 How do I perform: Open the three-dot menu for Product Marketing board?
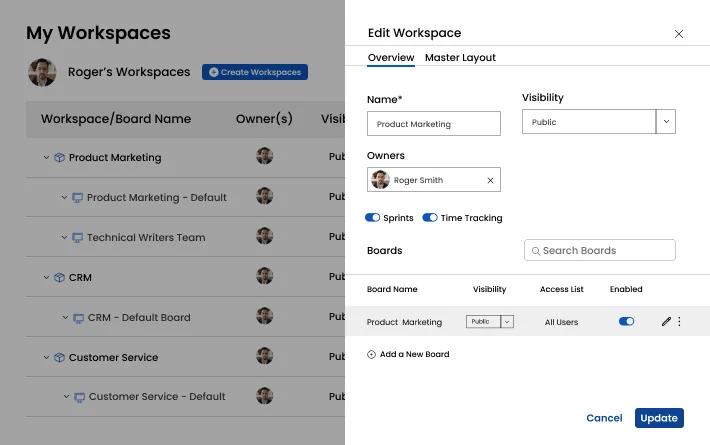680,322
